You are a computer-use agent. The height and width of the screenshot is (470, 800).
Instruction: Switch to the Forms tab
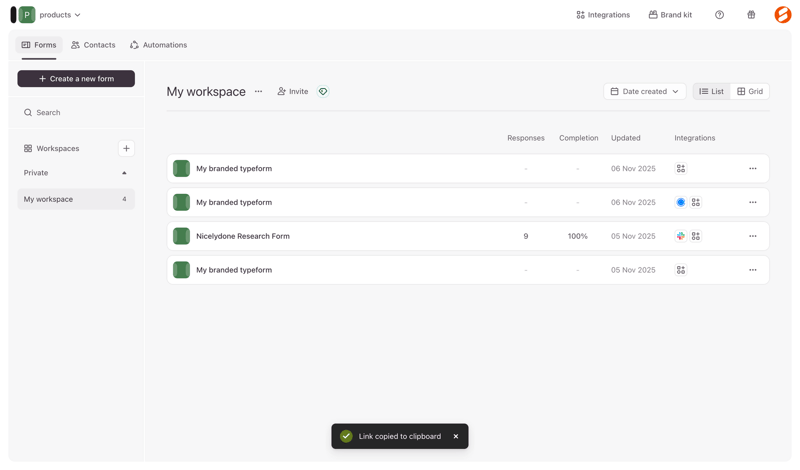point(39,45)
